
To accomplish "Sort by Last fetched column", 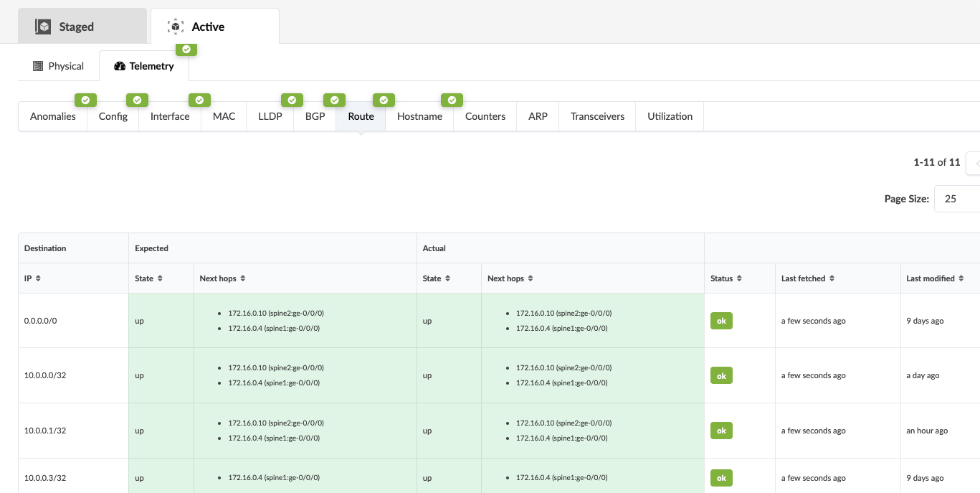I will [832, 278].
